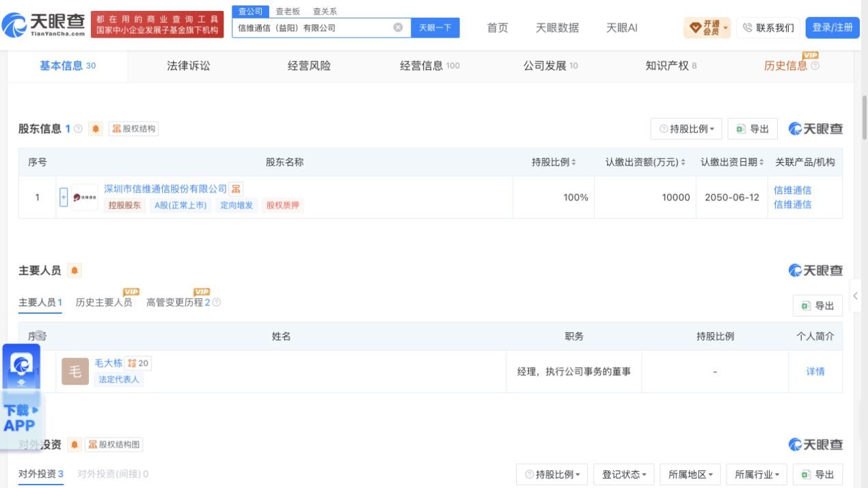Switch to the 查公司 search tab
This screenshot has height=488, width=868.
coord(250,12)
